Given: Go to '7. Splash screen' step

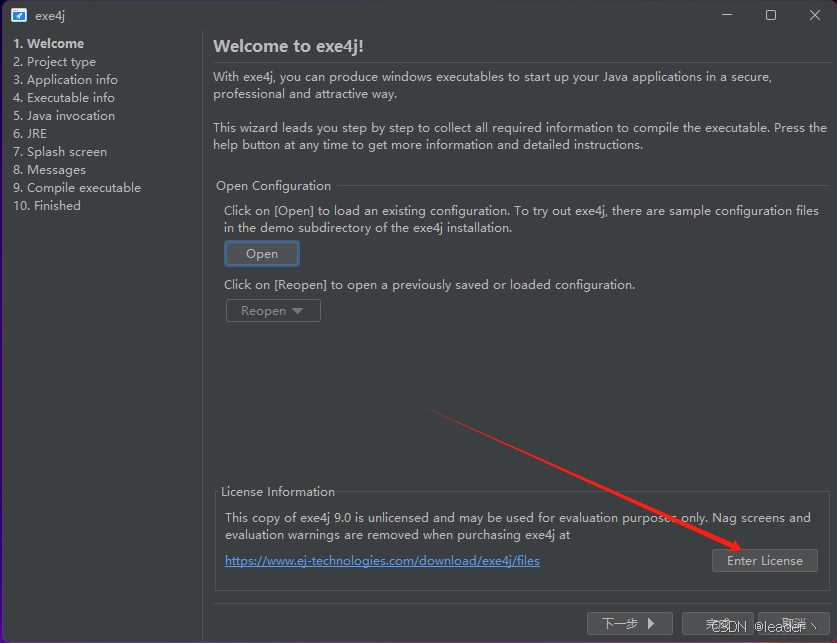Looking at the screenshot, I should 60,152.
